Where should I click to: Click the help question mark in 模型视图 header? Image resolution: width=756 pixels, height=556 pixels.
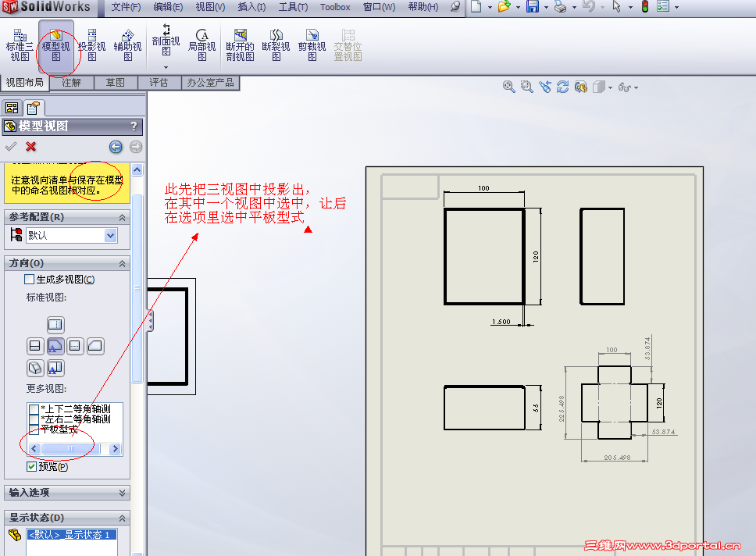pos(134,126)
